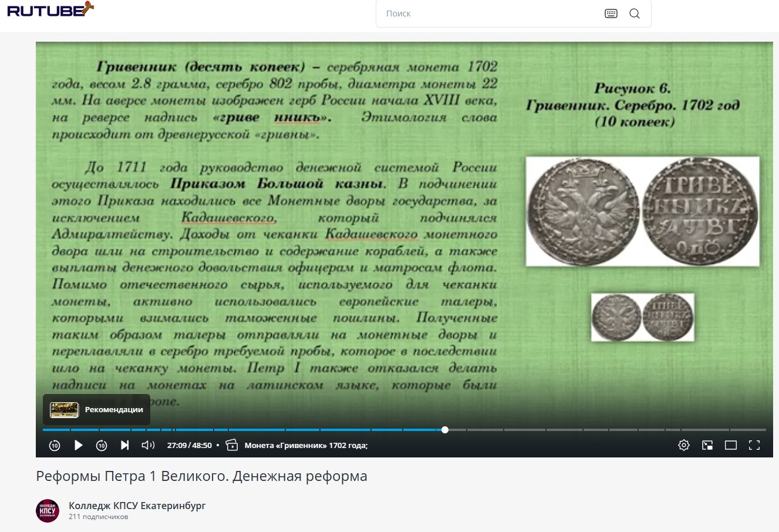Open the virtual keyboard icon in search

click(x=611, y=14)
